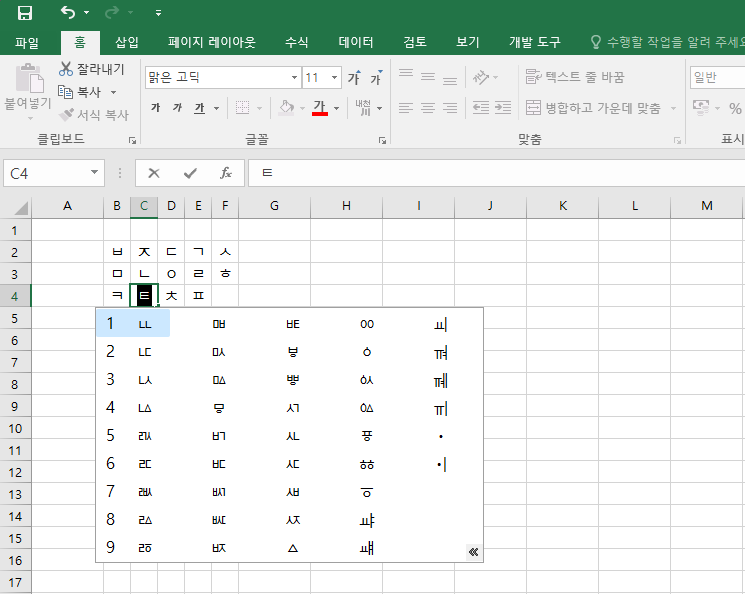Click the enter checkmark formula icon

(x=190, y=173)
